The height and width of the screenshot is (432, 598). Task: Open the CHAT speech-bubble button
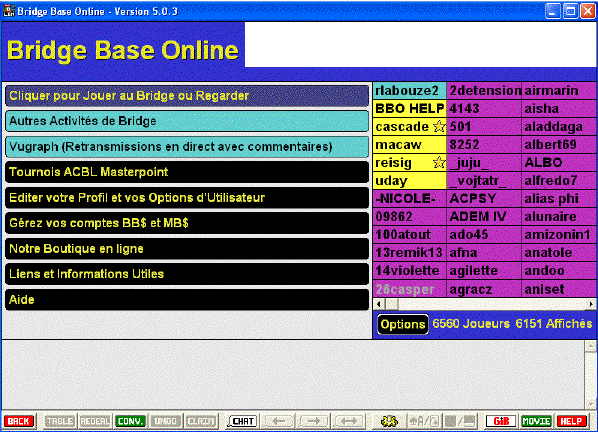pos(243,421)
